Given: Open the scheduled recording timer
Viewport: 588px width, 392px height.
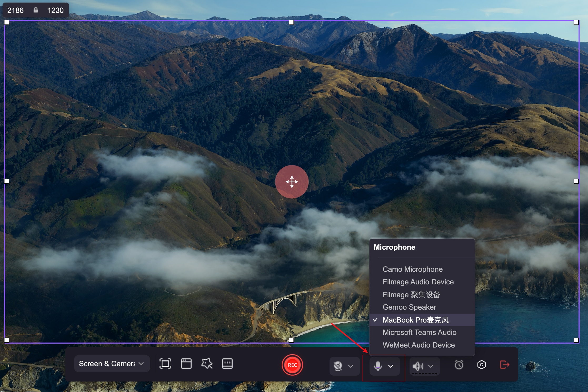Looking at the screenshot, I should coord(459,365).
